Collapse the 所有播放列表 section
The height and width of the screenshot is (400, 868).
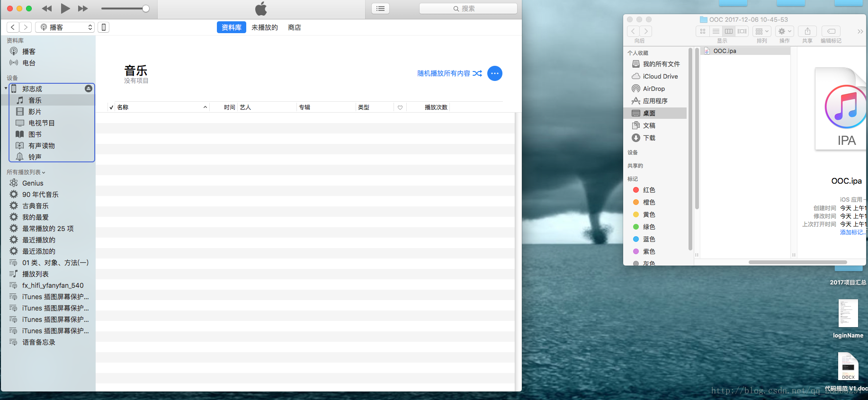tap(26, 172)
